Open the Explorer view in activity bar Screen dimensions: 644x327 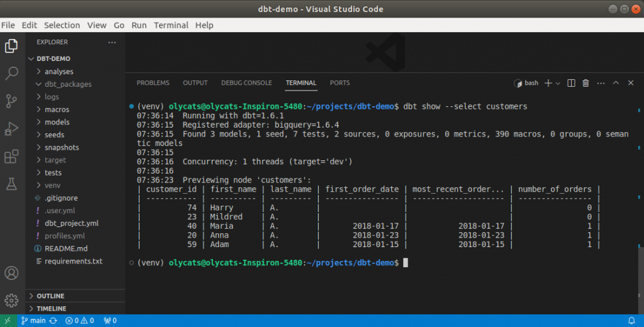pos(11,46)
